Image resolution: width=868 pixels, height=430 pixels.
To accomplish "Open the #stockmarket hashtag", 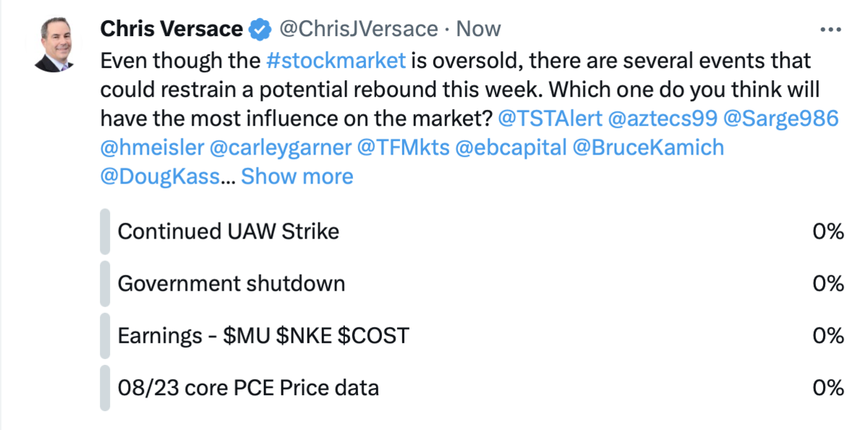I will coord(337,61).
